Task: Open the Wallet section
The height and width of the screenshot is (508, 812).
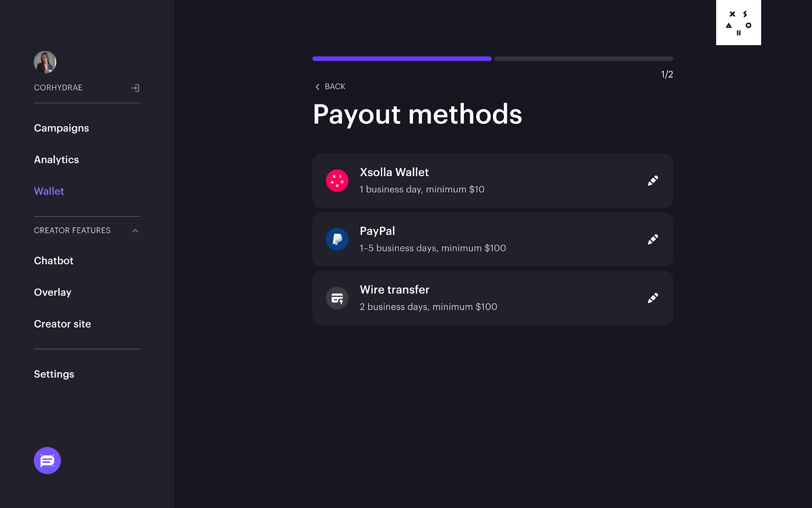Action: point(49,191)
